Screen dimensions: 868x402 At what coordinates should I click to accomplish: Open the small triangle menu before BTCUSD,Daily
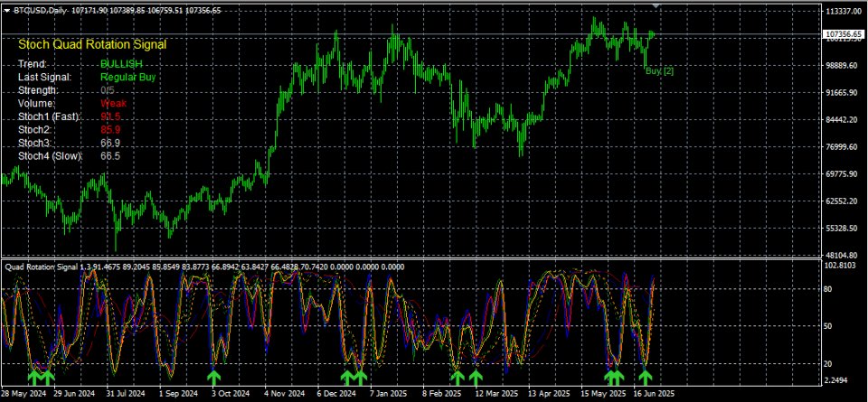[6, 11]
